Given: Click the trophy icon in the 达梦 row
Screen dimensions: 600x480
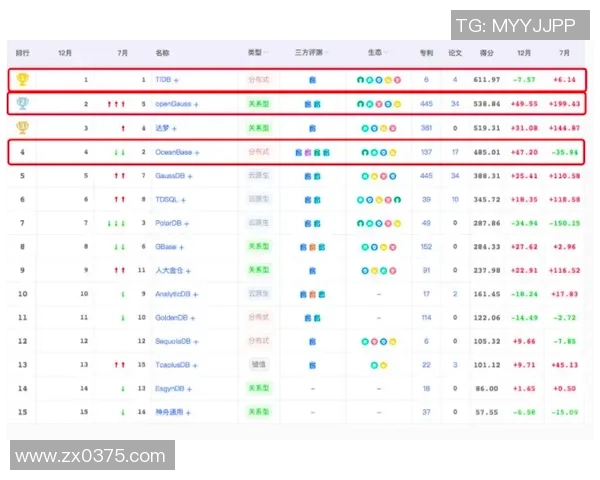Looking at the screenshot, I should [x=23, y=127].
